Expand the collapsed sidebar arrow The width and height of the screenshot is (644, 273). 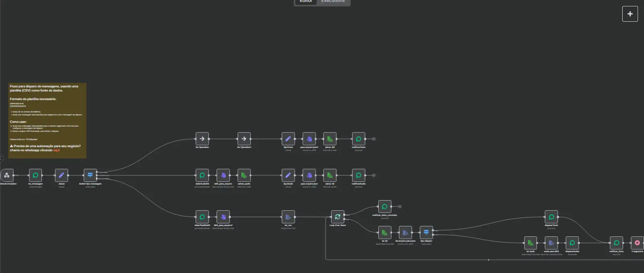click(1, 158)
